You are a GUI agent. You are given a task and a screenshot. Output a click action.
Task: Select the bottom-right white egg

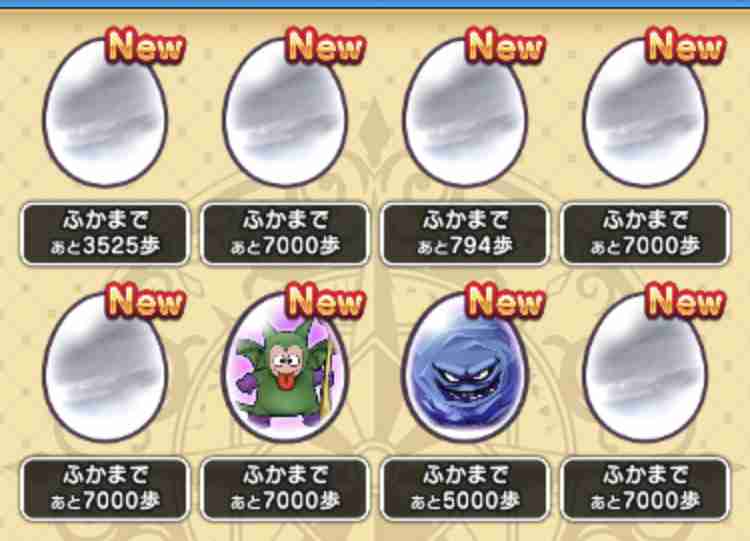pos(645,367)
